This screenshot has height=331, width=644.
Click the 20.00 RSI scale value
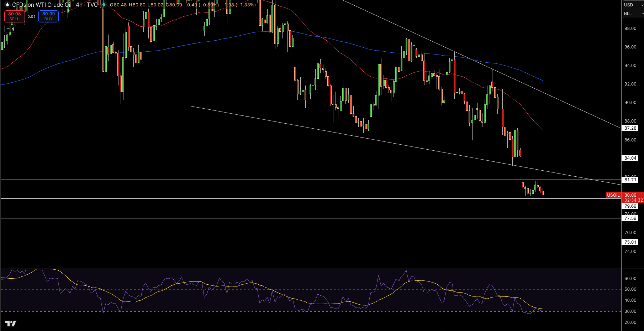(630, 322)
